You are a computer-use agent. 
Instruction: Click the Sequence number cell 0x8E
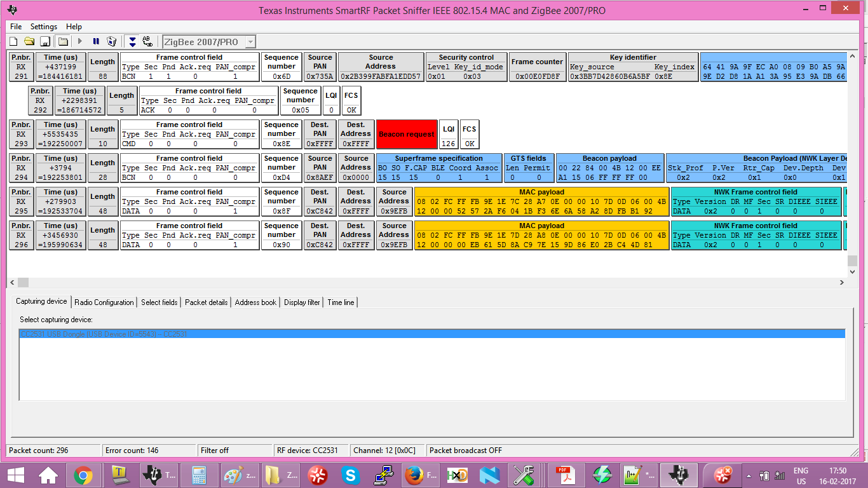click(x=281, y=134)
